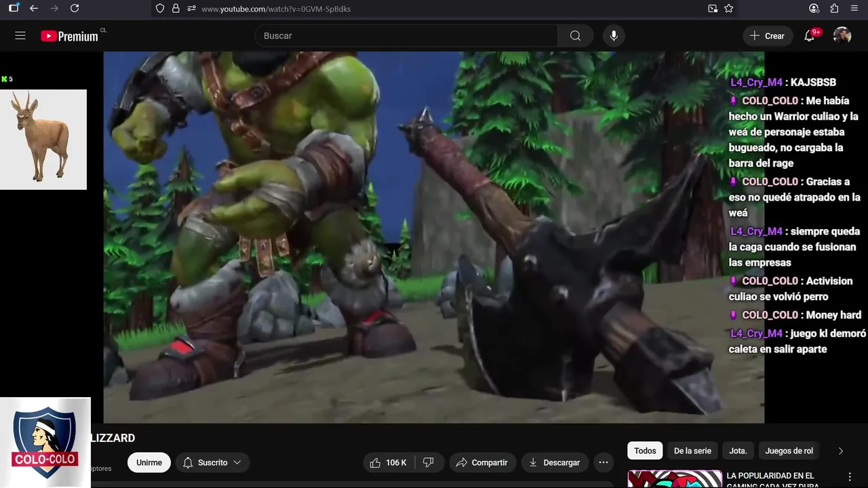
Task: Go back with the browser arrow
Action: (x=34, y=8)
